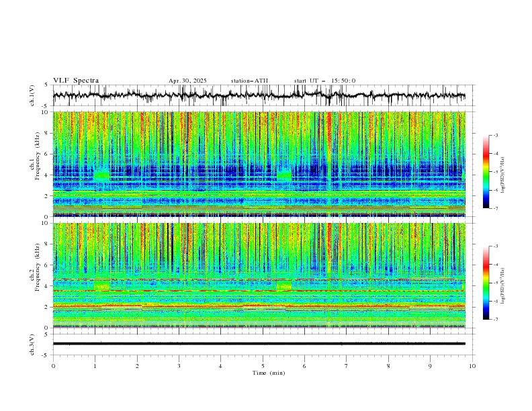Click time axis tick label "1"
Screen dimensions: 532x411
95,366
